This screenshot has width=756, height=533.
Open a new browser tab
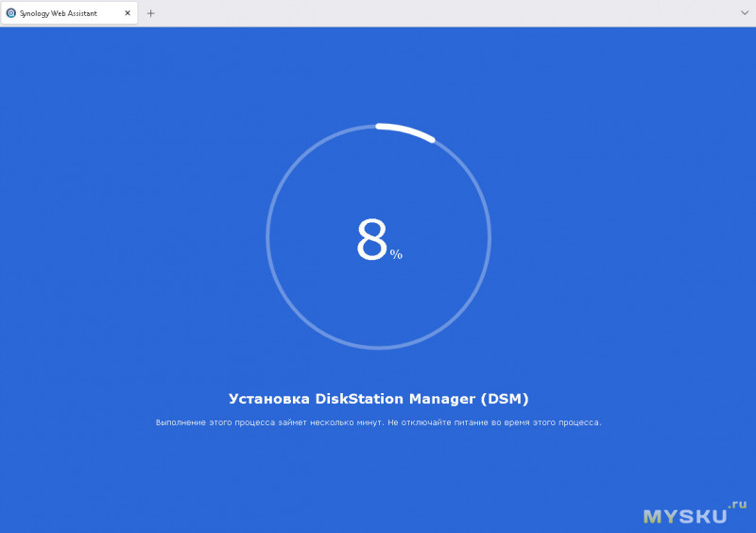pos(150,13)
